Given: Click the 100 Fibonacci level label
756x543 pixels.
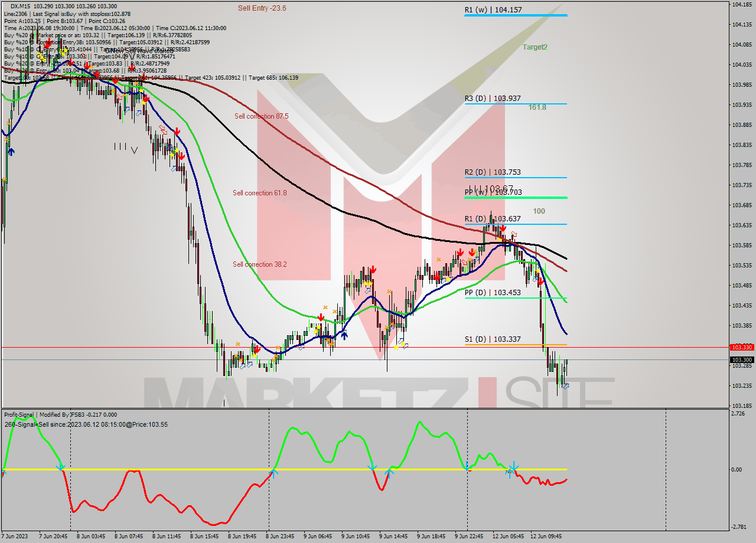Looking at the screenshot, I should click(x=539, y=211).
